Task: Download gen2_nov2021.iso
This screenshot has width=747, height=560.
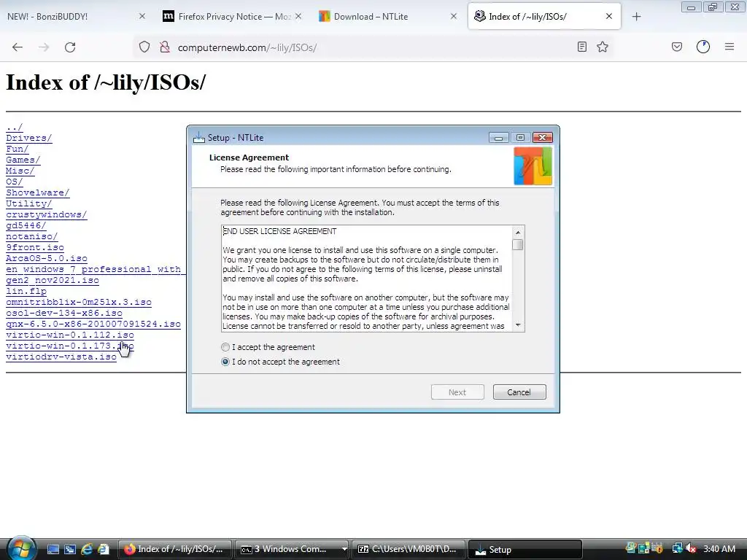Action: coord(53,281)
